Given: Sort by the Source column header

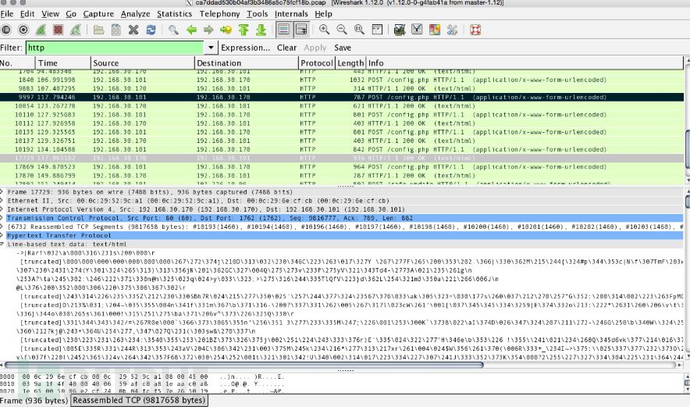Looking at the screenshot, I should (142, 63).
